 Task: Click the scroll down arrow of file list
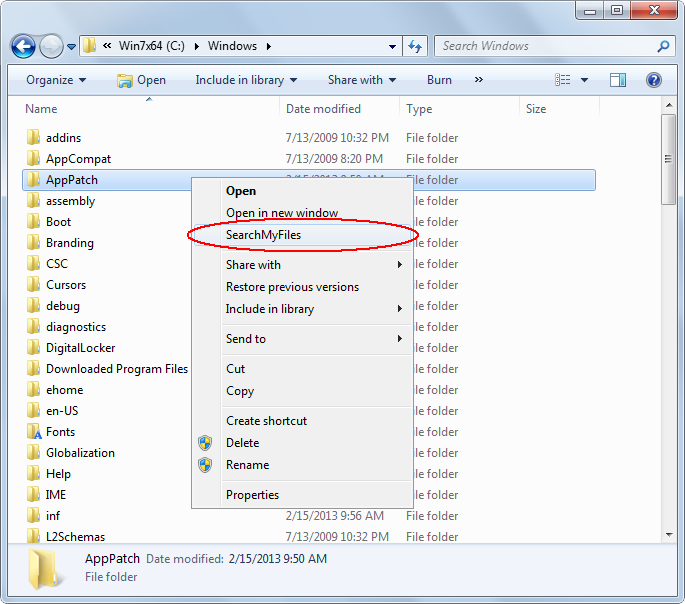pos(669,535)
